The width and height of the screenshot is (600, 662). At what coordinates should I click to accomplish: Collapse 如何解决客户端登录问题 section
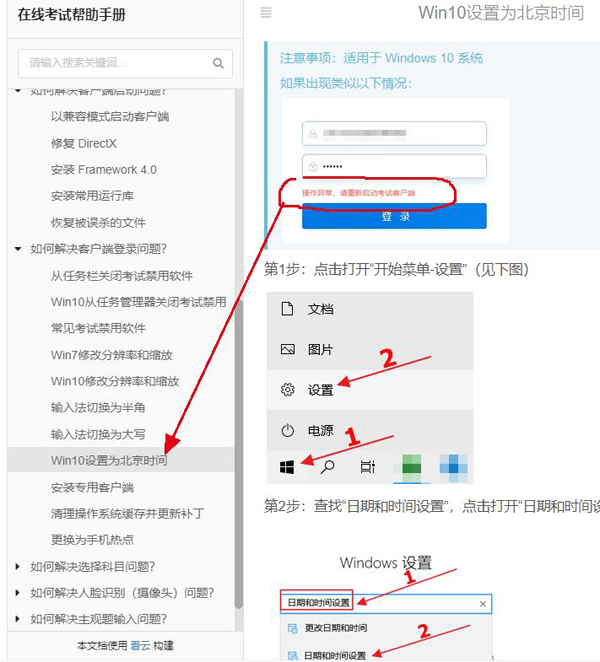[18, 249]
